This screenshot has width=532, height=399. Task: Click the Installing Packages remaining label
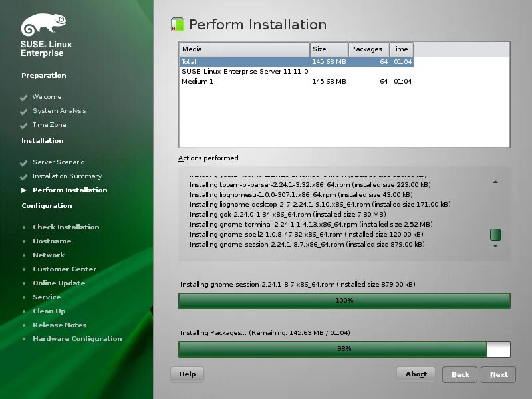(x=265, y=333)
